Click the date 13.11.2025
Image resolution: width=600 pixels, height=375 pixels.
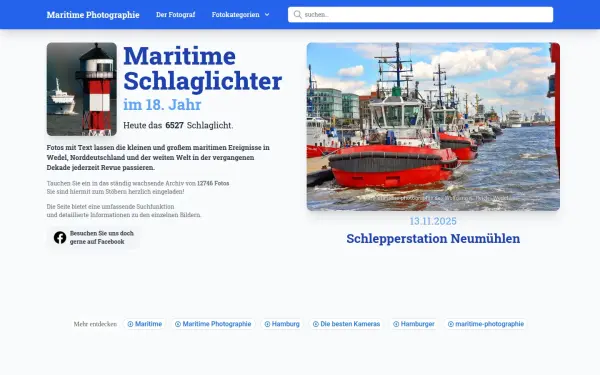click(x=433, y=221)
